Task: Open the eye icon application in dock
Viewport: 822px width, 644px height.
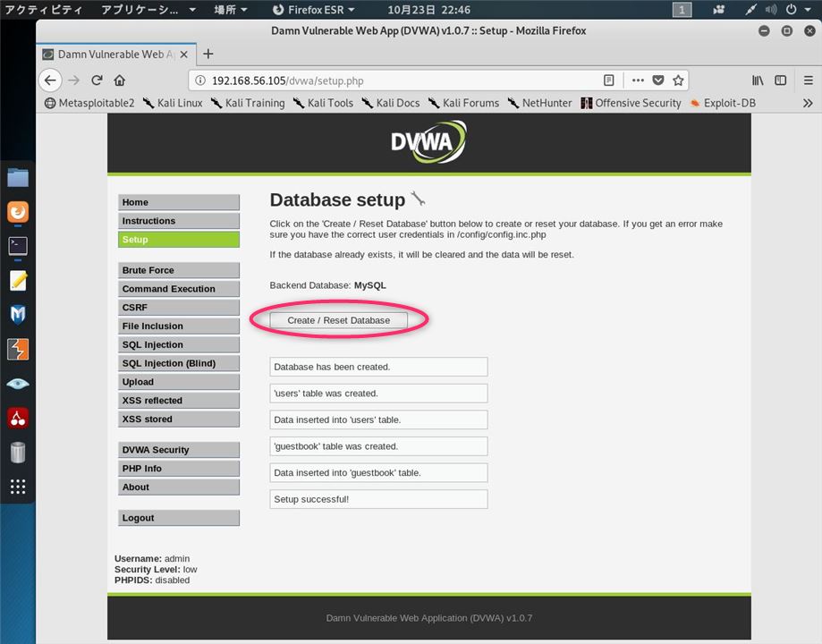Action: pos(18,384)
